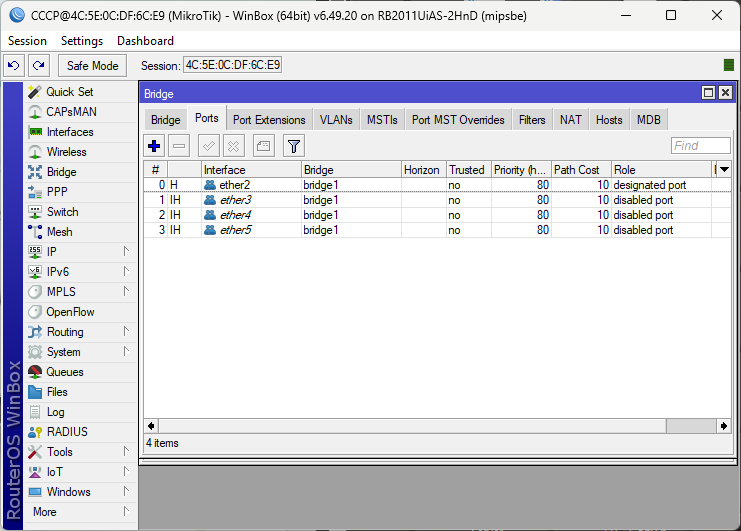
Task: Switch to the Filters tab
Action: (532, 120)
